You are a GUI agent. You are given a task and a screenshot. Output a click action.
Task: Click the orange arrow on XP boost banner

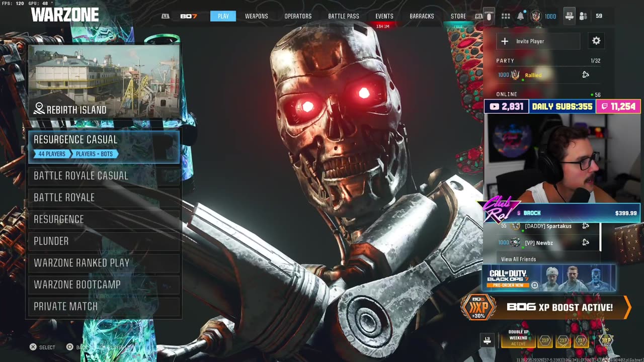[x=627, y=307]
